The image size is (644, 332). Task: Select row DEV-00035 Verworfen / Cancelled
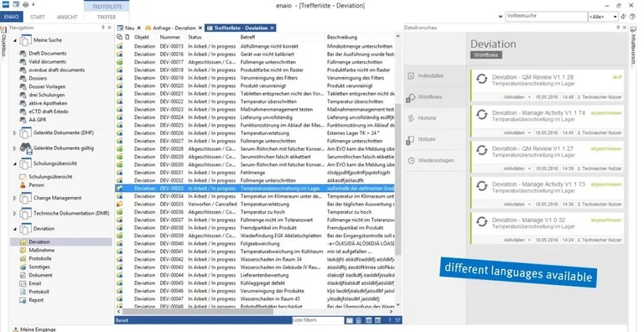coord(255,205)
